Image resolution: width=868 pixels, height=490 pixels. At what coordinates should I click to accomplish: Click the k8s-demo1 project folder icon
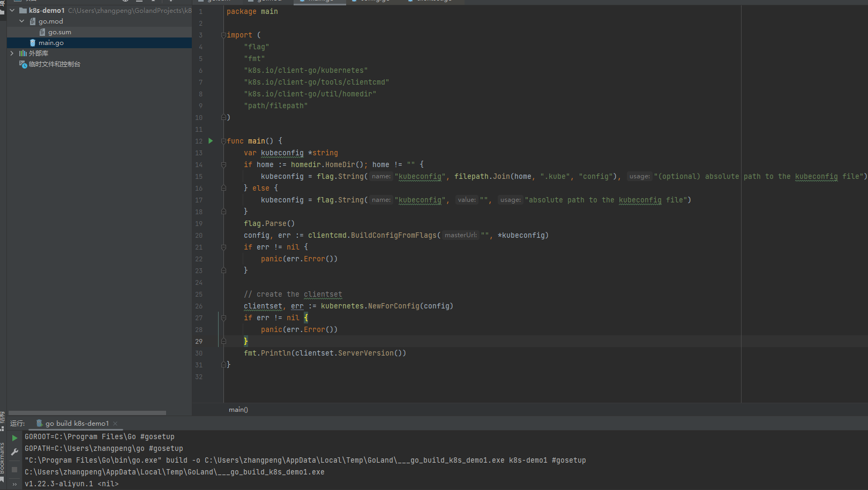(x=23, y=10)
